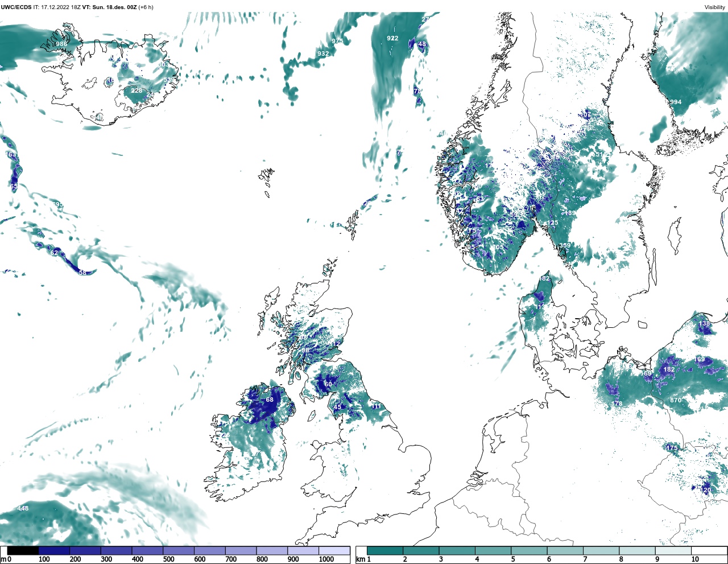Image resolution: width=728 pixels, height=564 pixels.
Task: Click the 'Visibility' title at top right
Action: [x=715, y=7]
